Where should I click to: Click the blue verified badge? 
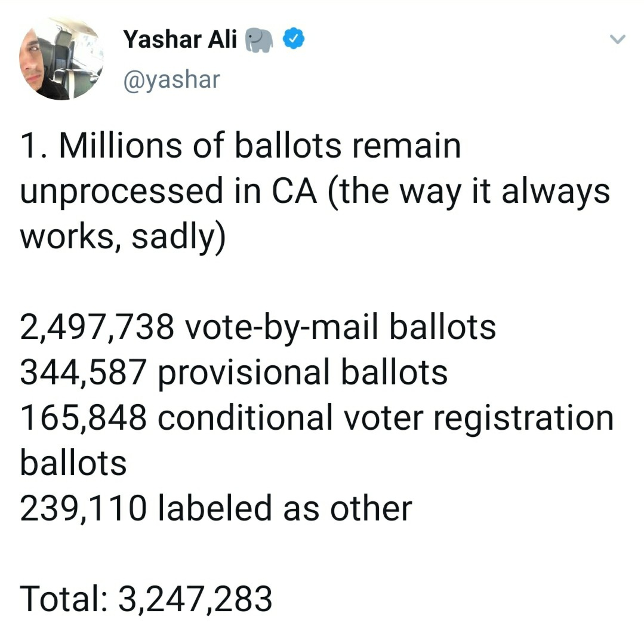pyautogui.click(x=293, y=39)
